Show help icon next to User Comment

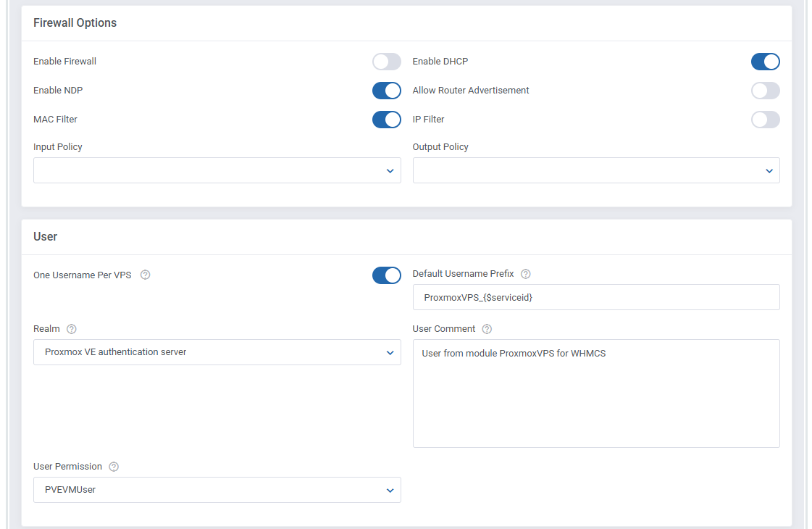pos(487,329)
